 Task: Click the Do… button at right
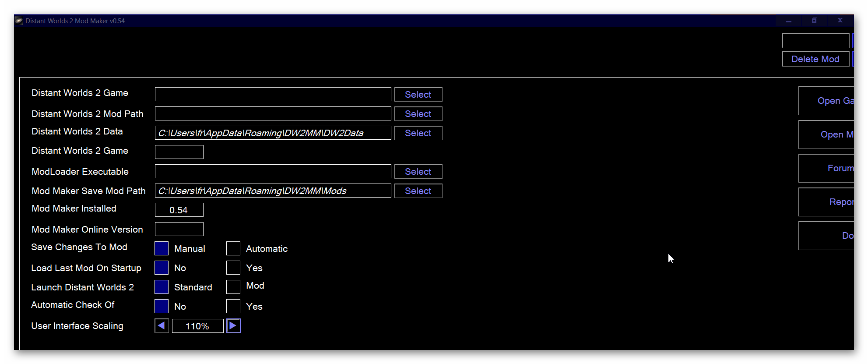pos(826,236)
